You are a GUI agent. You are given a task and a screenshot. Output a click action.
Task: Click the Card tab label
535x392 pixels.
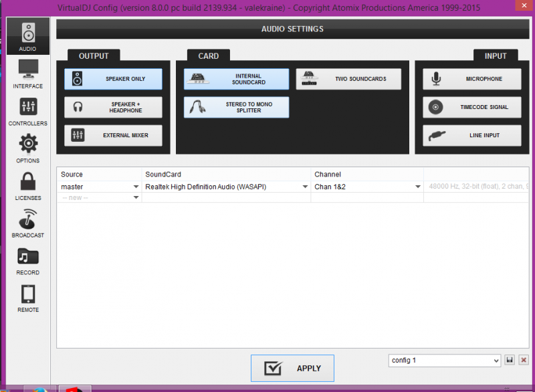pos(209,56)
